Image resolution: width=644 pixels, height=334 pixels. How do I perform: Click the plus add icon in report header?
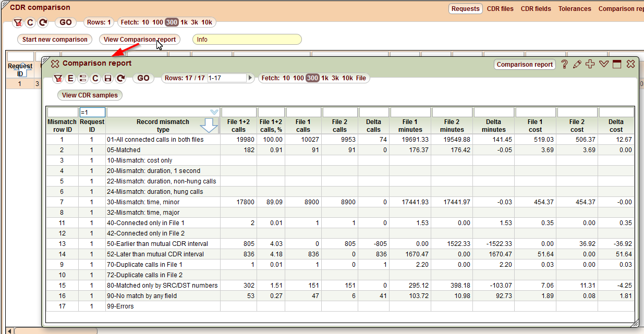(x=590, y=64)
